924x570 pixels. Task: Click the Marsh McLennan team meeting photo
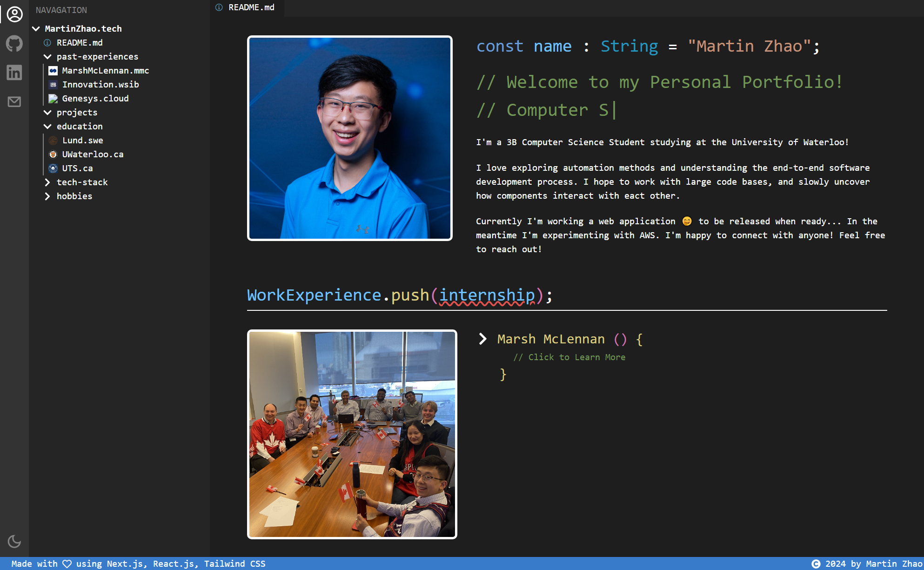352,435
